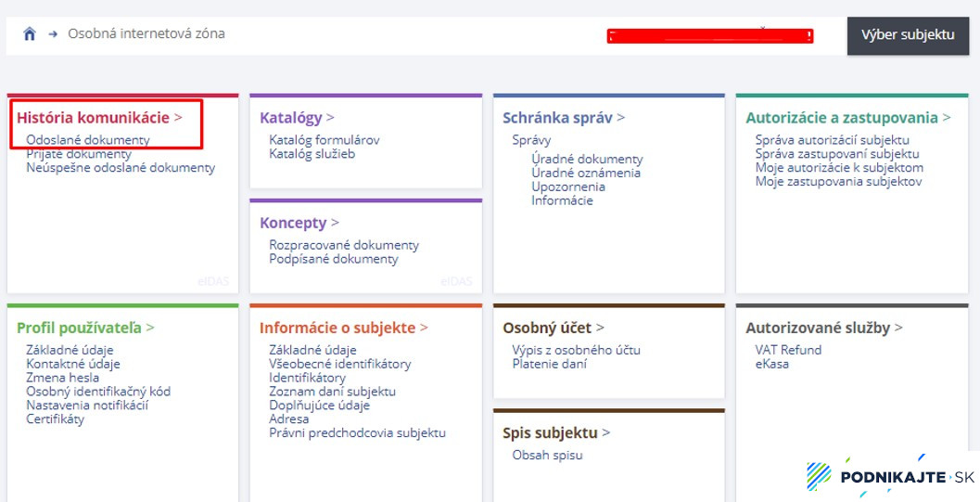The height and width of the screenshot is (502, 980).
Task: Open Odoslané dokumenty link
Action: click(x=88, y=140)
